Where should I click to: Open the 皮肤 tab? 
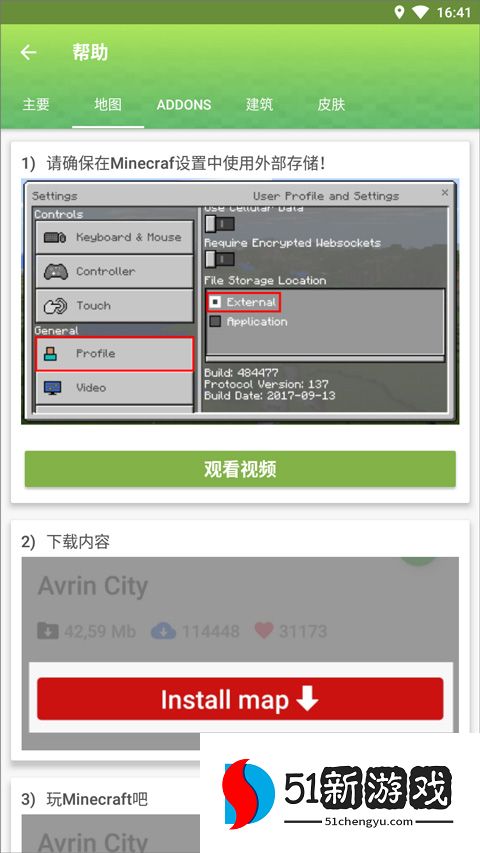pos(331,104)
